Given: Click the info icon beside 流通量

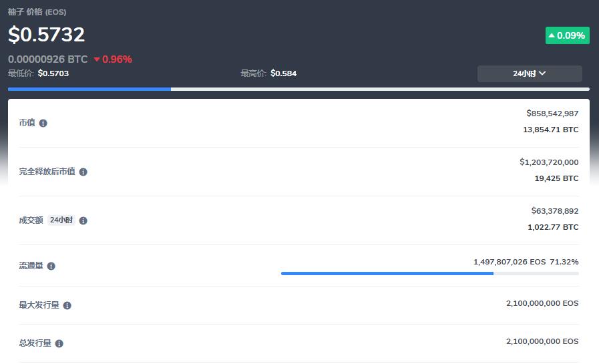Looking at the screenshot, I should (51, 266).
